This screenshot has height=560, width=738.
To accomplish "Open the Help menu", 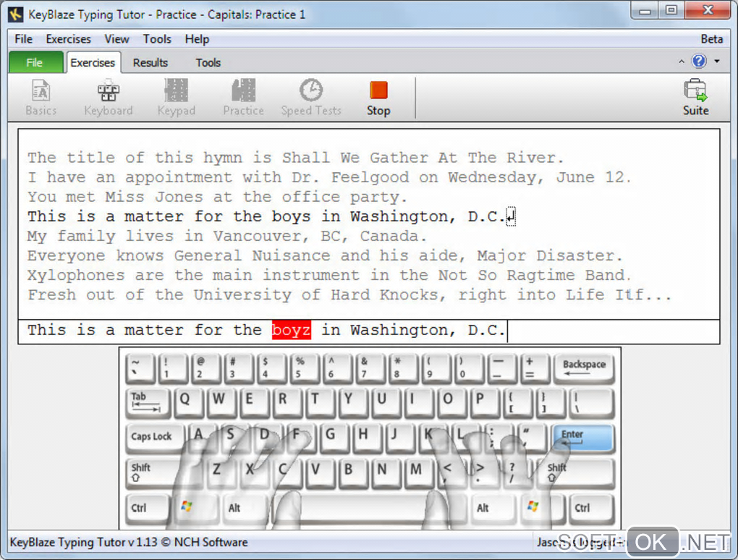I will pos(197,39).
